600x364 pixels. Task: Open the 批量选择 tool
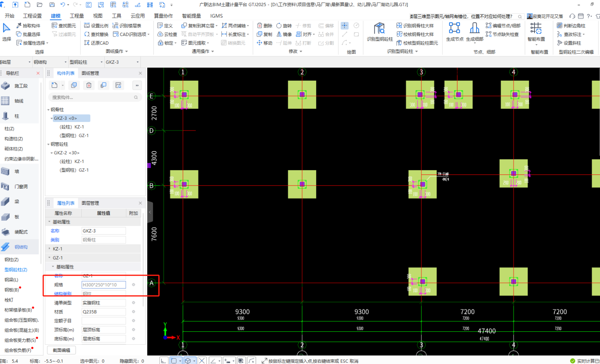tap(29, 34)
